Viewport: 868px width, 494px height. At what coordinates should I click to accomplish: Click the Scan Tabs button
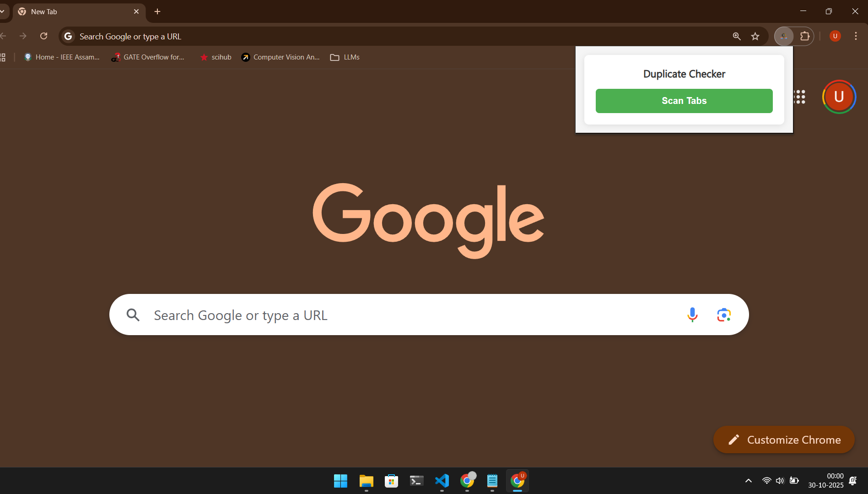click(684, 101)
